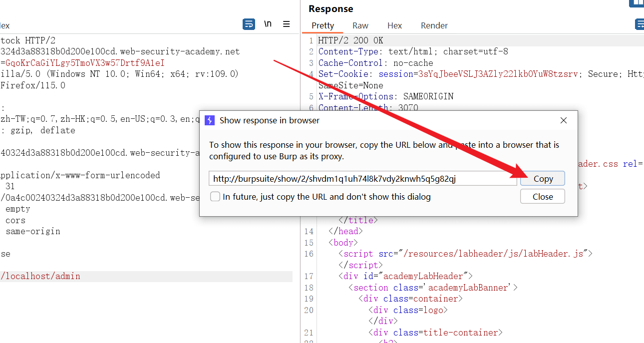This screenshot has height=343, width=644.
Task: Click the 'HTTP/2 200 OK' response status line
Action: click(x=350, y=40)
